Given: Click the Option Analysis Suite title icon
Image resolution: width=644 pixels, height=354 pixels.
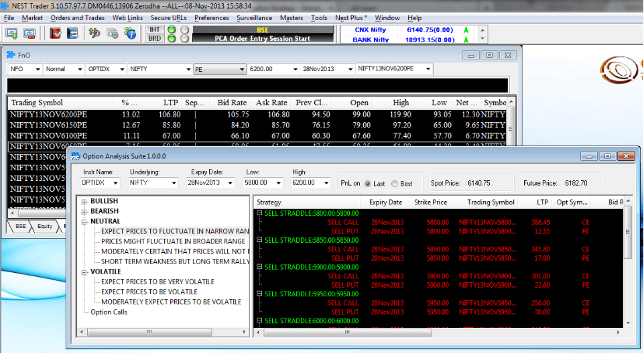Looking at the screenshot, I should tap(76, 156).
